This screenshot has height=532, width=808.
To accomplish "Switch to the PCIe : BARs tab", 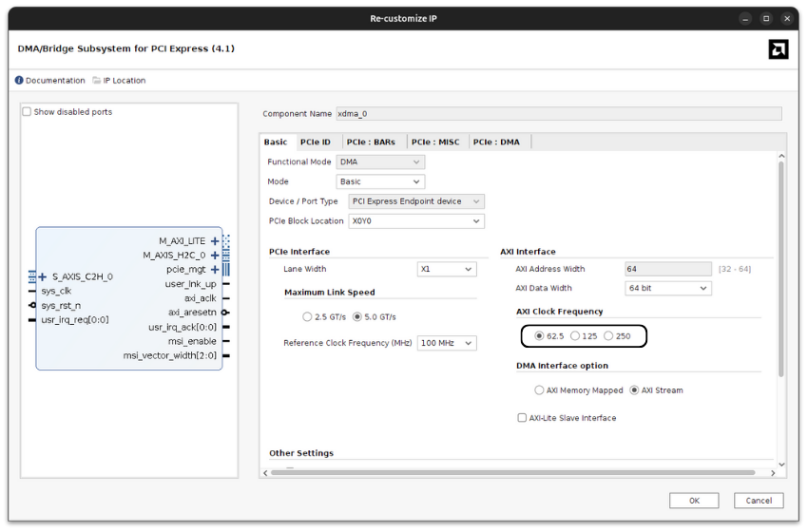I will click(371, 142).
